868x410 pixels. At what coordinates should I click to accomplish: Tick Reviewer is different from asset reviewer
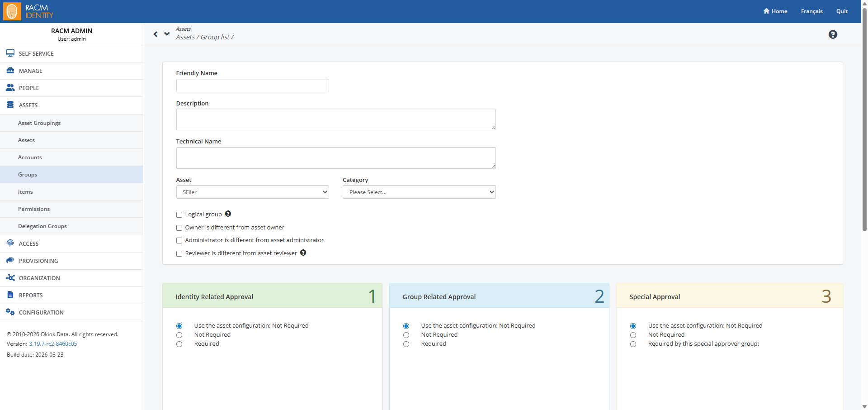click(179, 254)
